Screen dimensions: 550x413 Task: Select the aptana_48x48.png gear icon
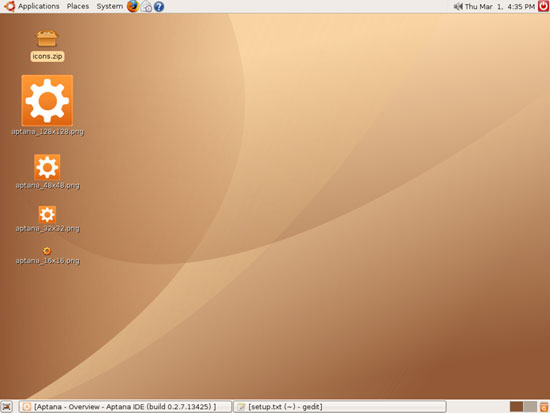47,167
